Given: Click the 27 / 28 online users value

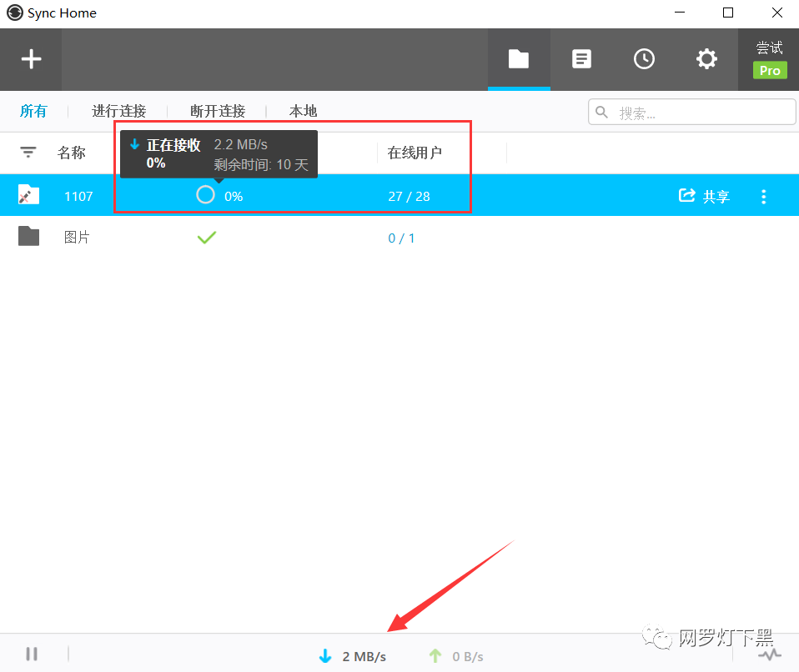Looking at the screenshot, I should click(x=409, y=196).
